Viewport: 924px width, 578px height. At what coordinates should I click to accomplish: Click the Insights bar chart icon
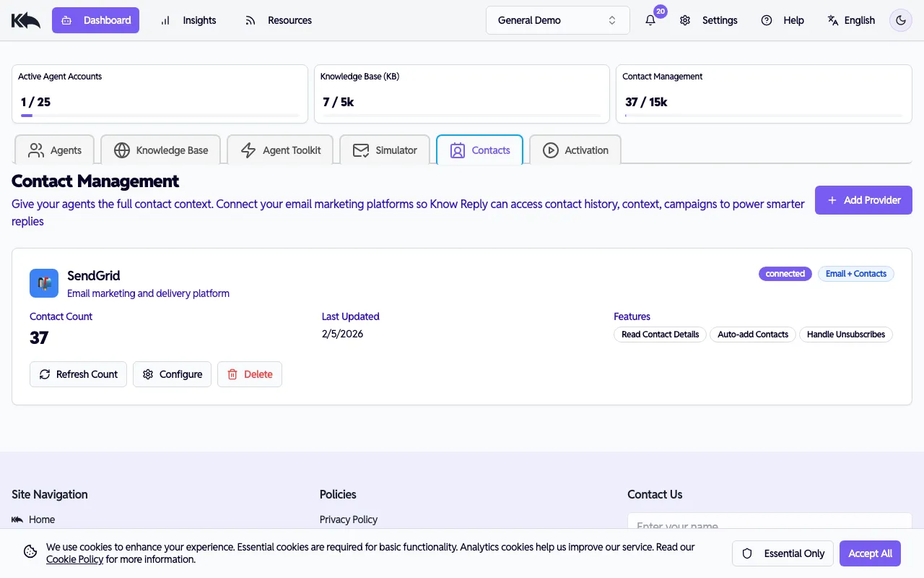tap(164, 20)
